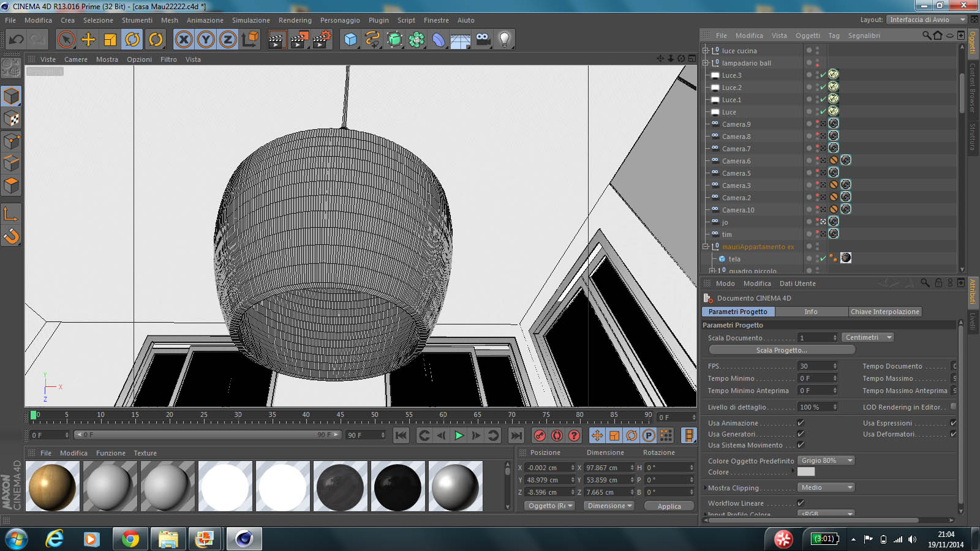Toggle Workflow Lineare checkbox
The width and height of the screenshot is (980, 551).
click(x=801, y=503)
